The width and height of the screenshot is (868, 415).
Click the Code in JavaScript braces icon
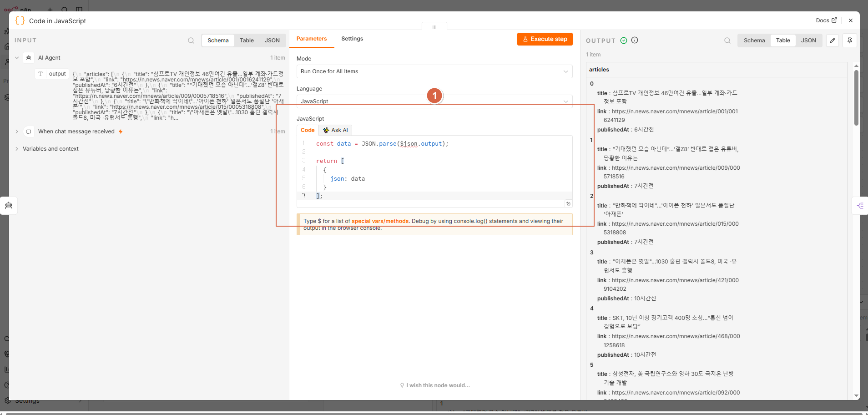click(20, 20)
